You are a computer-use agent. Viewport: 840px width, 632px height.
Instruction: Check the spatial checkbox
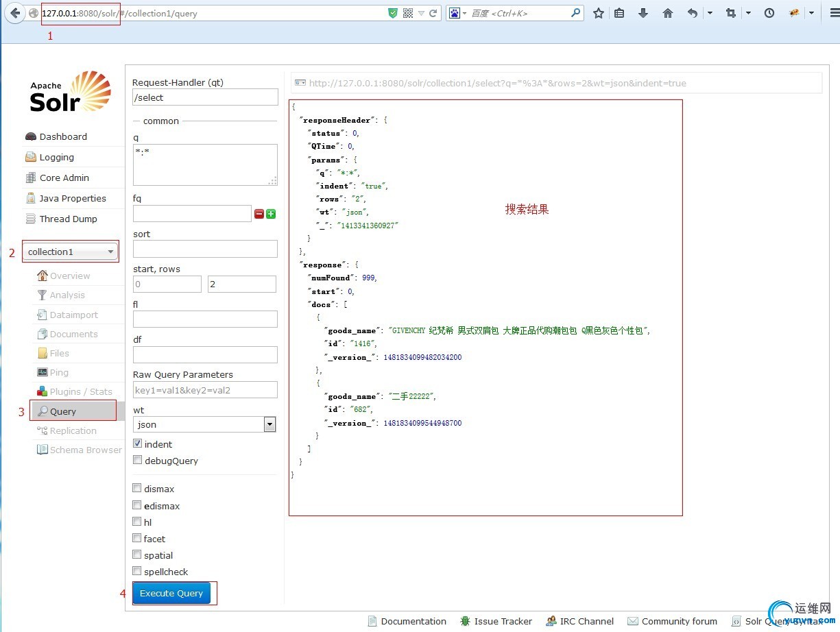(138, 555)
